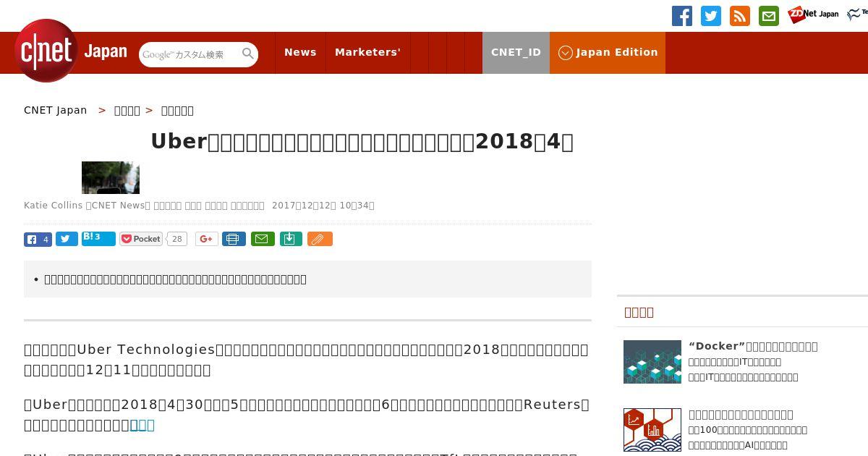
Task: Bookmark with Hatena B! button
Action: [98, 238]
